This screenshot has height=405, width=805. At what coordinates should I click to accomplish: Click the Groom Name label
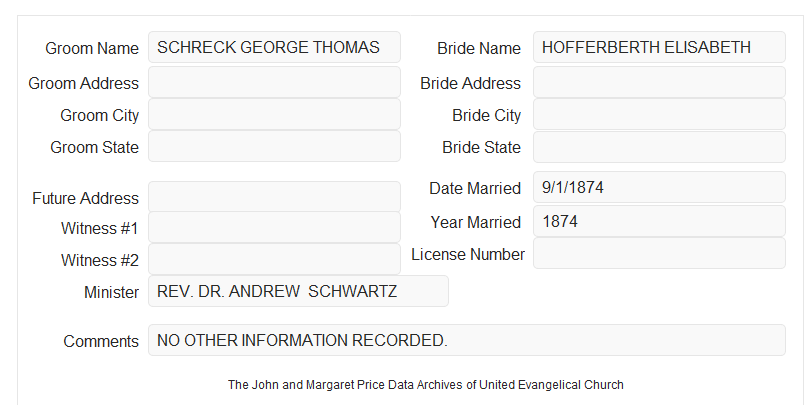[x=92, y=48]
